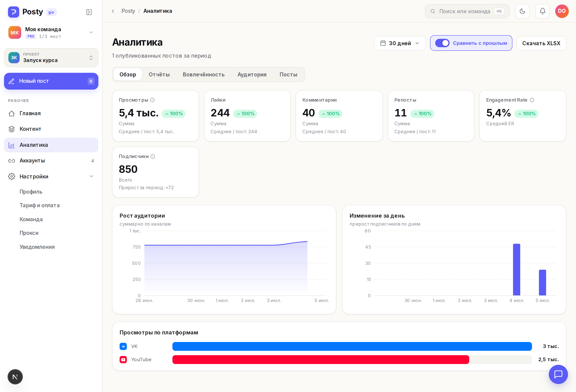Create a post with Новый пост

(51, 81)
